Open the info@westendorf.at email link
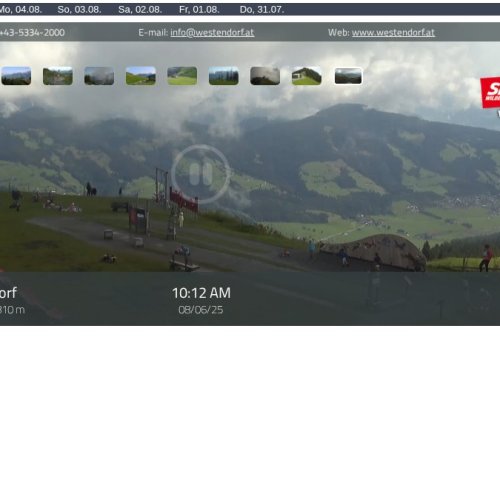This screenshot has height=500, width=500. coord(212,33)
